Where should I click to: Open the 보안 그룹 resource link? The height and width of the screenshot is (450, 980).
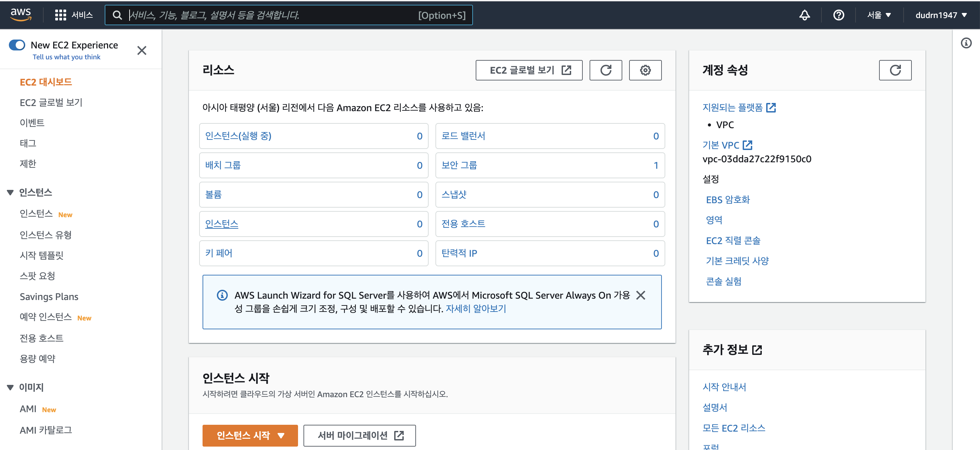pyautogui.click(x=459, y=165)
